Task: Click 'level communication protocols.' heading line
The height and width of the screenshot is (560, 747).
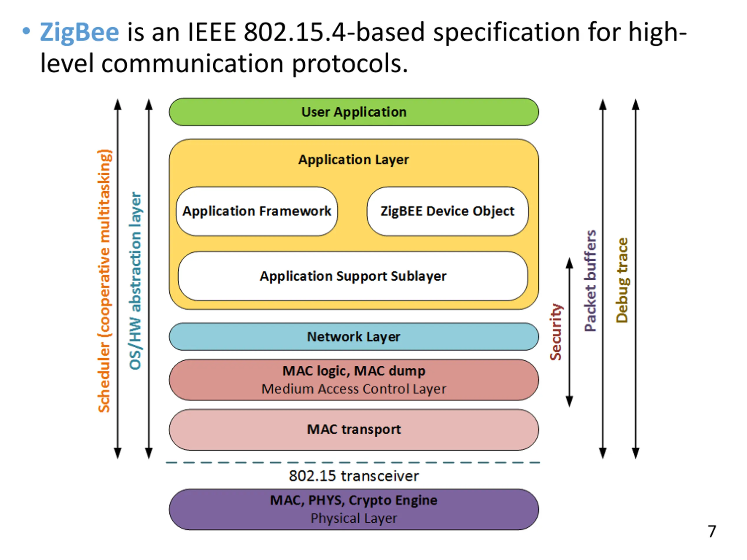Action: click(224, 64)
